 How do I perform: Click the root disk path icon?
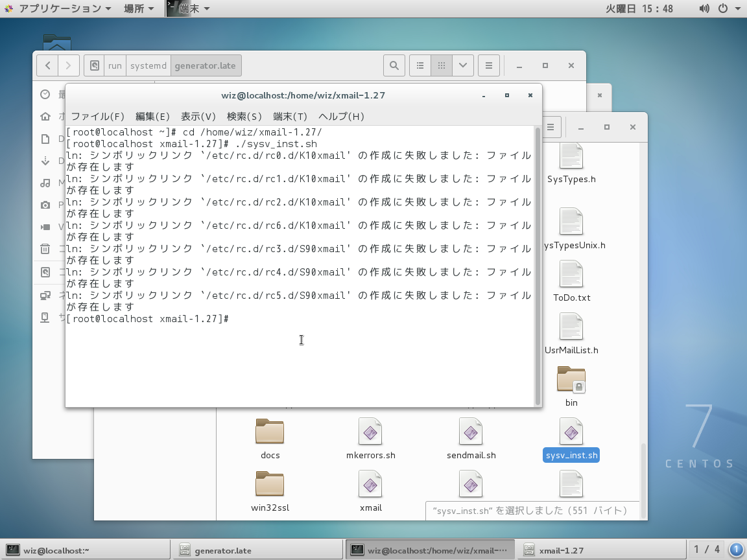coord(94,65)
